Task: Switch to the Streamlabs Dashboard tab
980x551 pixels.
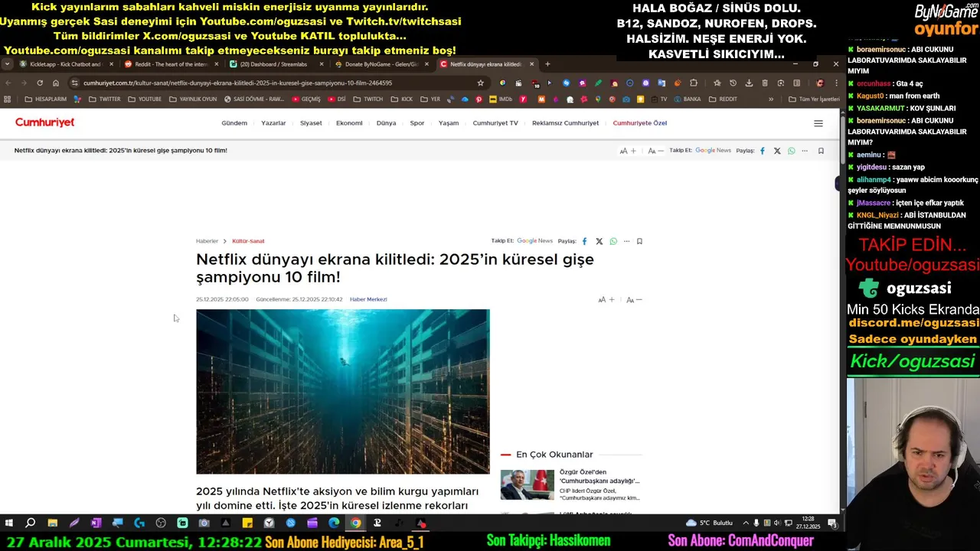Action: [x=276, y=64]
